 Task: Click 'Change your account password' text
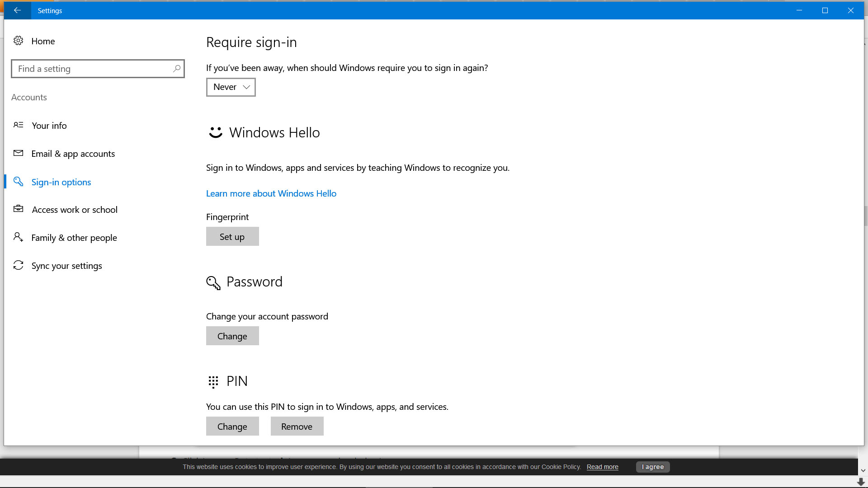click(267, 316)
